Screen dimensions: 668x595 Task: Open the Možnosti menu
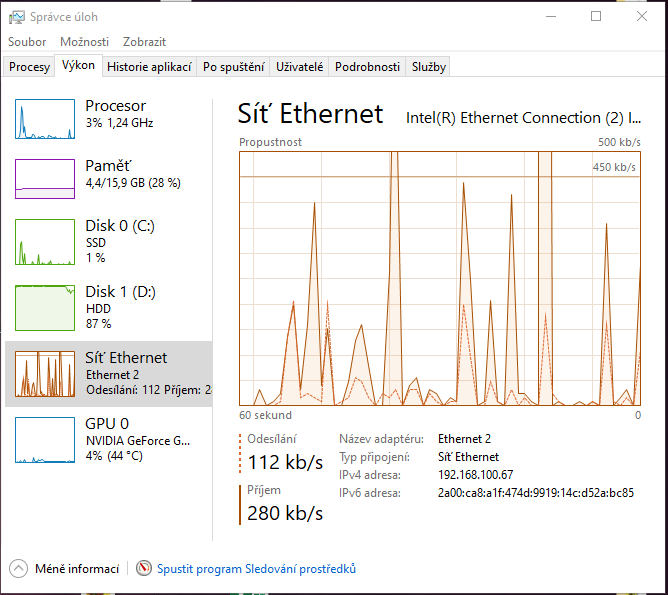pyautogui.click(x=84, y=42)
